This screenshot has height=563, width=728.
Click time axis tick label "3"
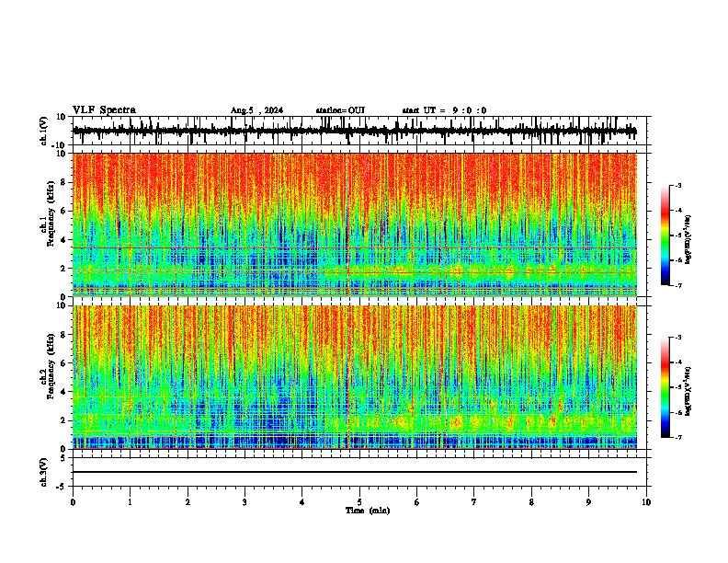pos(245,502)
